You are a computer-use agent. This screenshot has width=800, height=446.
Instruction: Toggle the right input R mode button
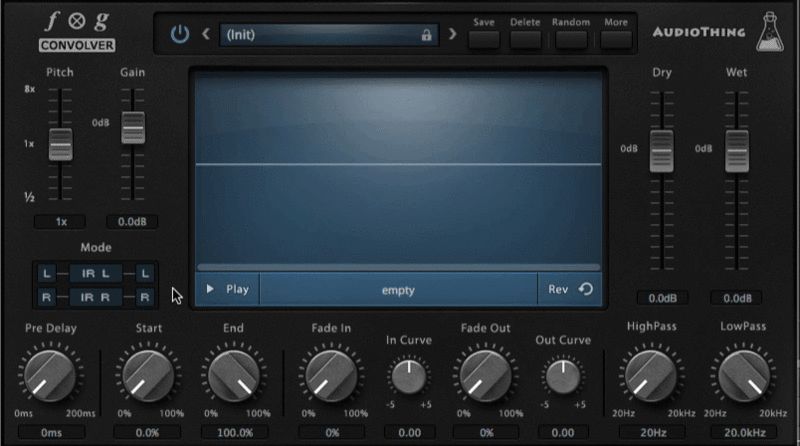pyautogui.click(x=46, y=297)
